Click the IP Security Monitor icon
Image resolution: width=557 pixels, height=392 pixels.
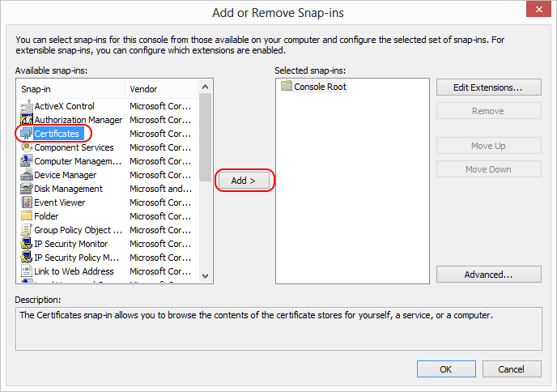[26, 244]
